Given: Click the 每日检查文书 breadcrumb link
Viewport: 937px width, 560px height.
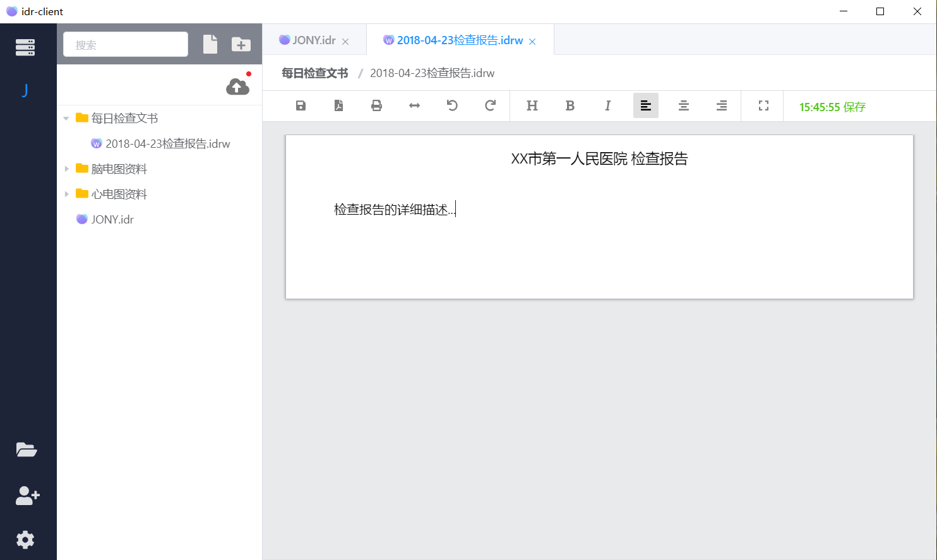Looking at the screenshot, I should point(314,73).
